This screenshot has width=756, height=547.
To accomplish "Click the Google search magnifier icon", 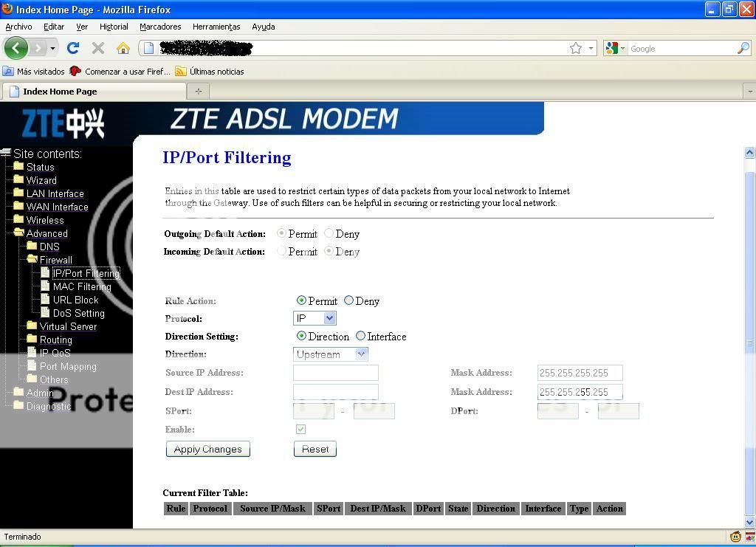I will (x=743, y=48).
